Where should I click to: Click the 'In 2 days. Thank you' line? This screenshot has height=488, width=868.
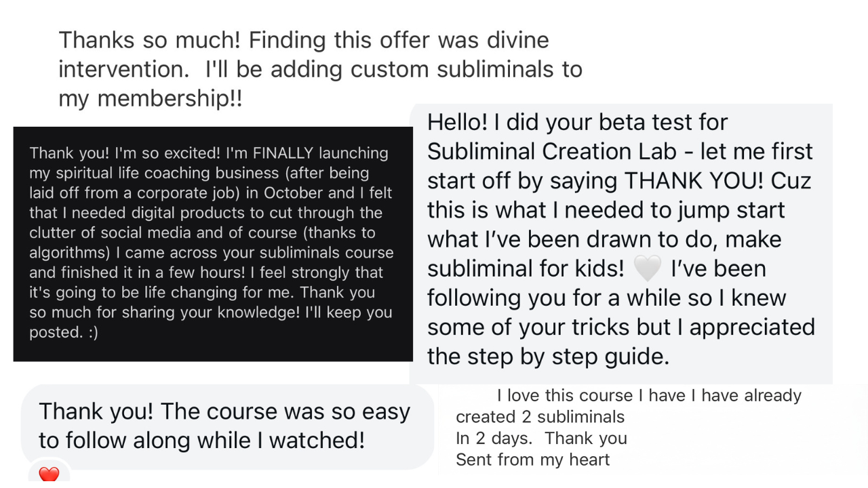(x=541, y=439)
